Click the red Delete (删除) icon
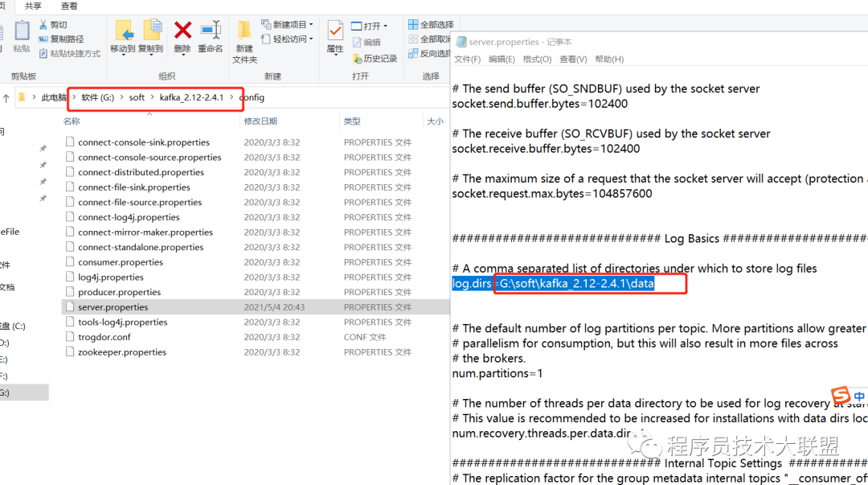The image size is (868, 485). click(x=182, y=30)
